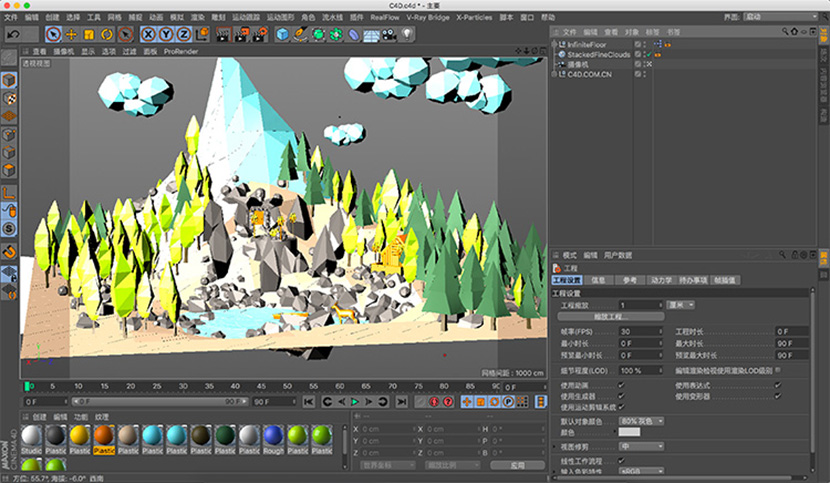This screenshot has height=483, width=830.
Task: Click the 应用 apply button
Action: pyautogui.click(x=517, y=466)
